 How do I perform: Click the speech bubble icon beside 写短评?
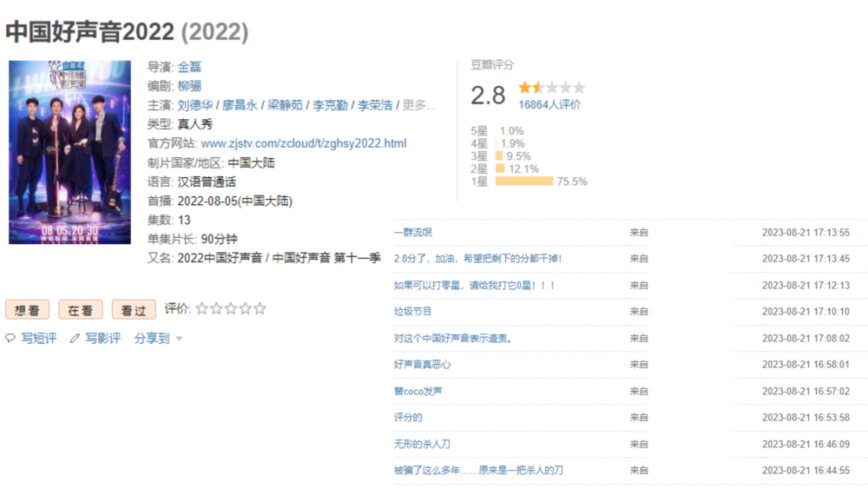pos(10,338)
